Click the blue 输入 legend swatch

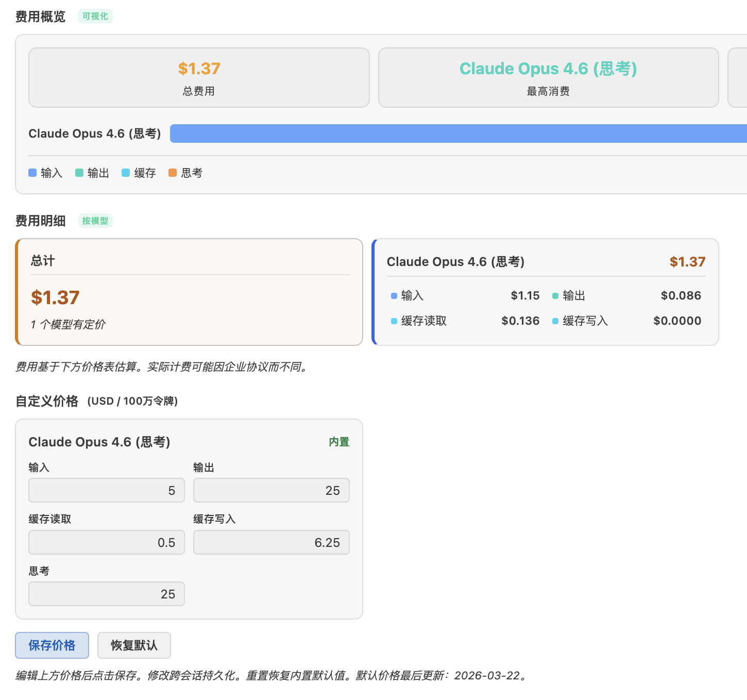point(32,173)
